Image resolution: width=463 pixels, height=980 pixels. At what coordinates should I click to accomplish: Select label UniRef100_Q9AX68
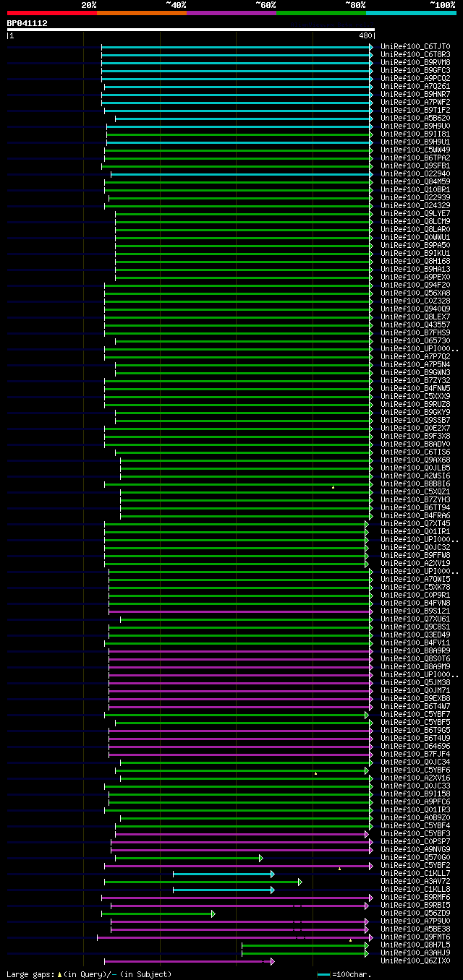click(415, 460)
